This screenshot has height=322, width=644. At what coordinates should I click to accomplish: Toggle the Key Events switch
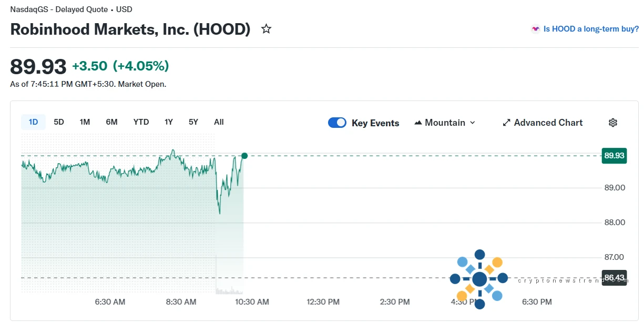(x=337, y=123)
